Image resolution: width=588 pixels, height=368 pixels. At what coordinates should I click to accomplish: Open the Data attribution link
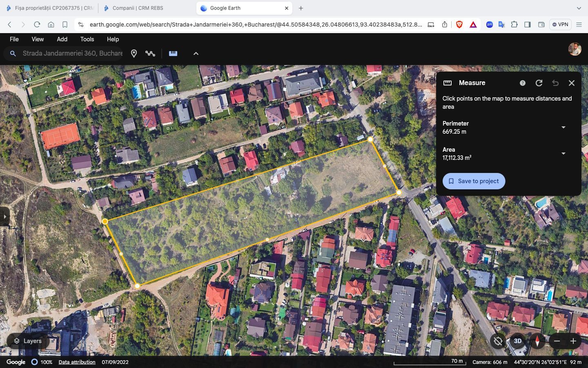coord(77,362)
